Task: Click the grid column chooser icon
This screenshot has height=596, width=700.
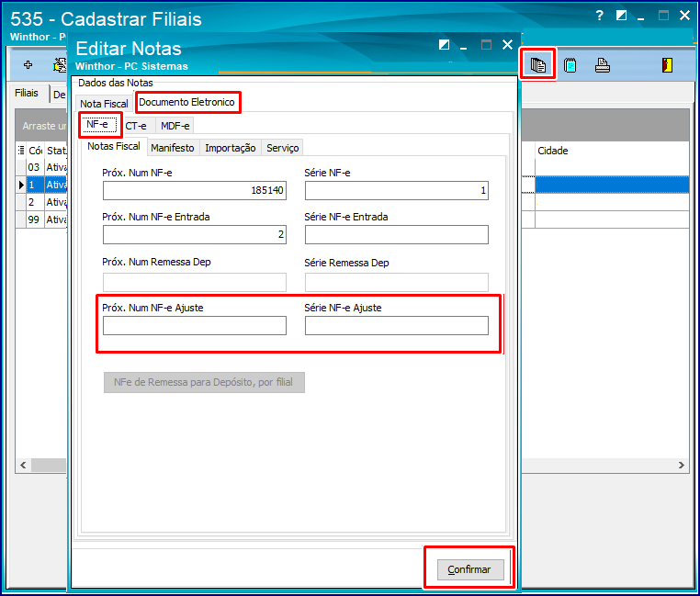Action: (21, 150)
